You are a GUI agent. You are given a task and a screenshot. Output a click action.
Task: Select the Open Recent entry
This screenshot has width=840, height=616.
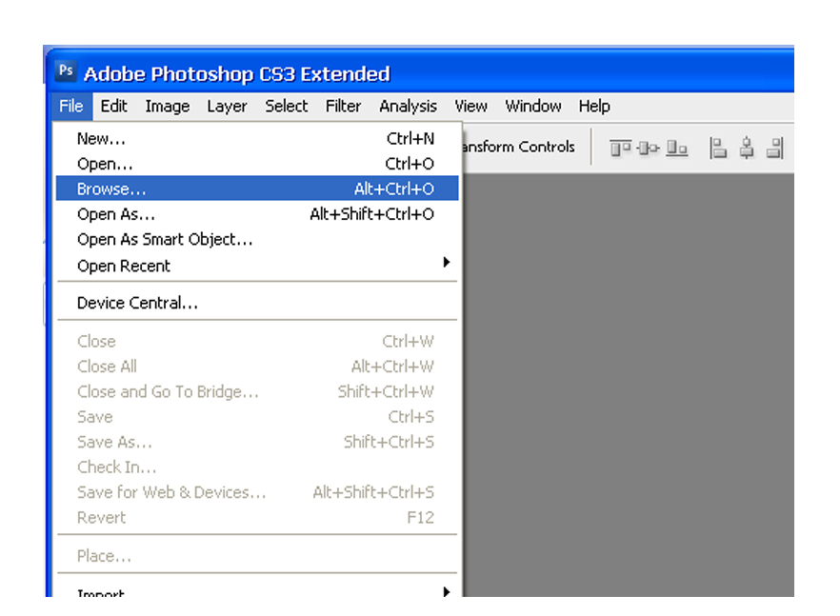coord(257,266)
